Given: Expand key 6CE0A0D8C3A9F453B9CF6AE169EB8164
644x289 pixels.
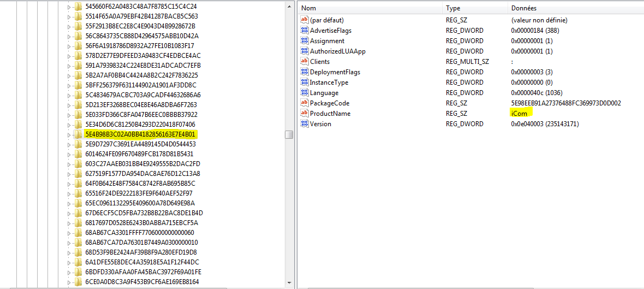Looking at the screenshot, I should point(69,282).
